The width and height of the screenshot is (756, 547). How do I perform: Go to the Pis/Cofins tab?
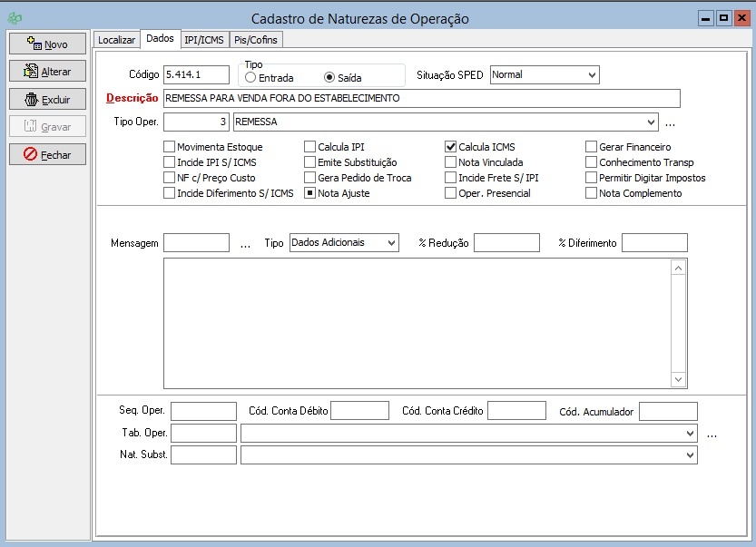tap(256, 40)
